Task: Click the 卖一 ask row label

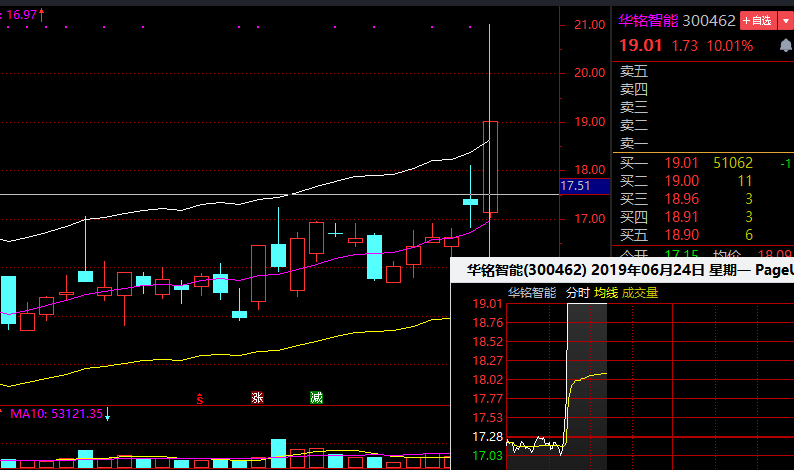Action: [x=634, y=143]
